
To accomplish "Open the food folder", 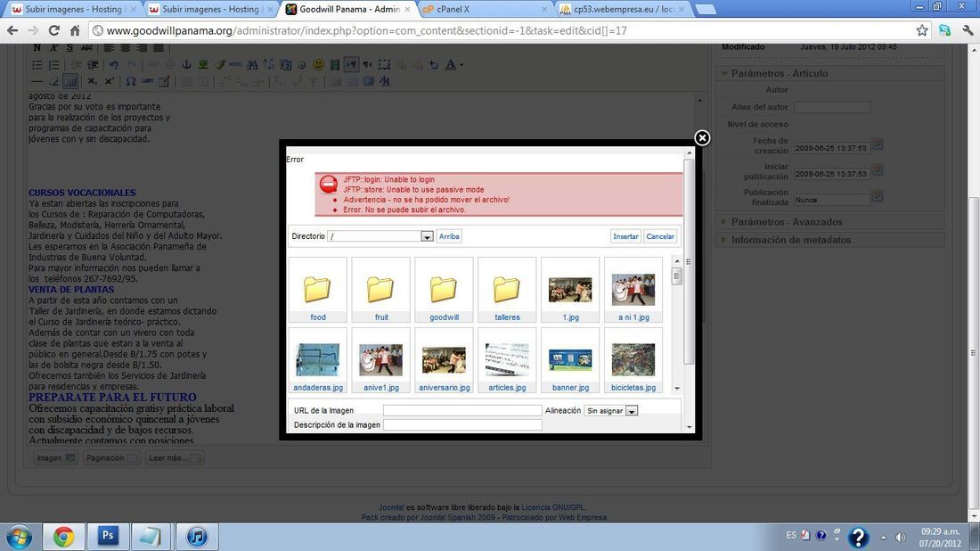I will pyautogui.click(x=317, y=290).
